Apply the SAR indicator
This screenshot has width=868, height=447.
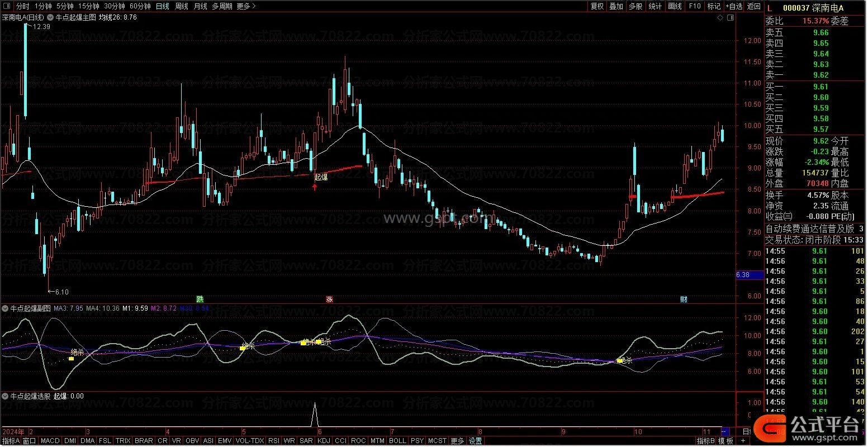(x=306, y=441)
